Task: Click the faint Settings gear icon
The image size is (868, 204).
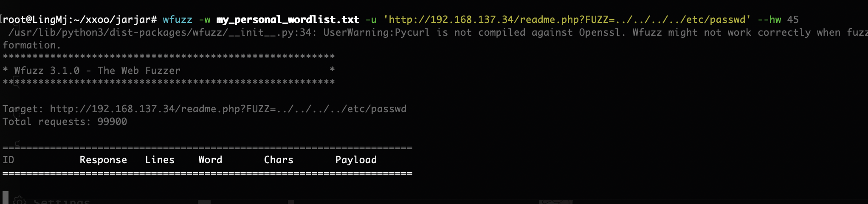Action: (x=20, y=200)
